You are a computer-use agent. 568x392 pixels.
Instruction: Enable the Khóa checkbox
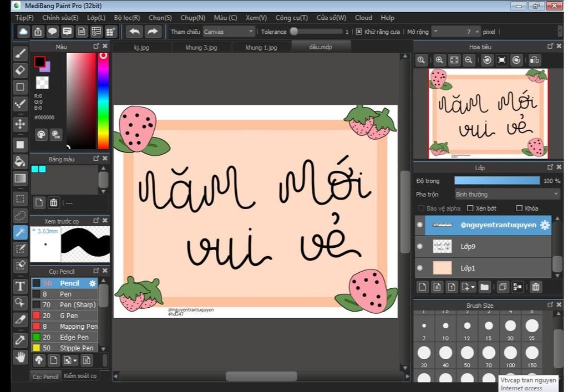point(519,208)
